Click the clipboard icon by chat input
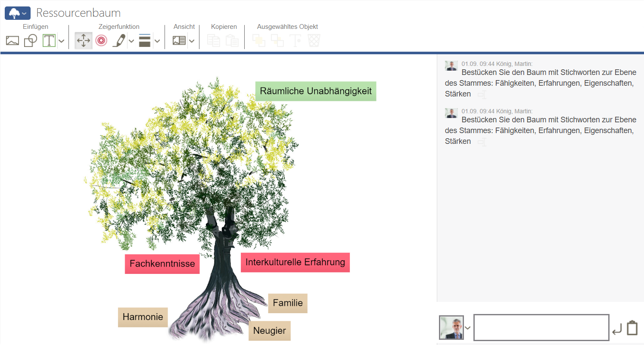This screenshot has width=644, height=345. [632, 328]
